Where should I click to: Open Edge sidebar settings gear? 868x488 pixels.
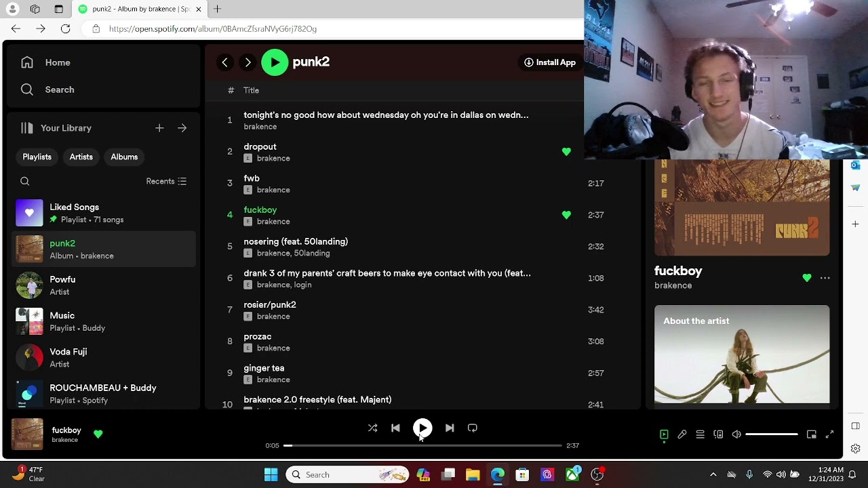click(855, 448)
